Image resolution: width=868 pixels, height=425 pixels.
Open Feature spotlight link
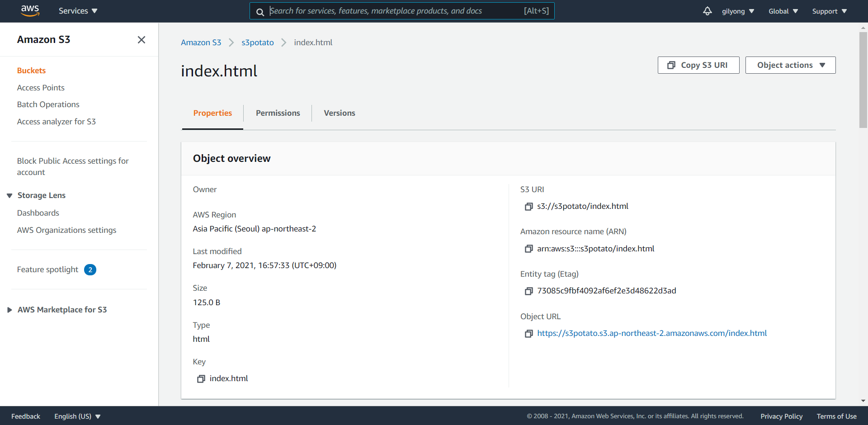(47, 269)
